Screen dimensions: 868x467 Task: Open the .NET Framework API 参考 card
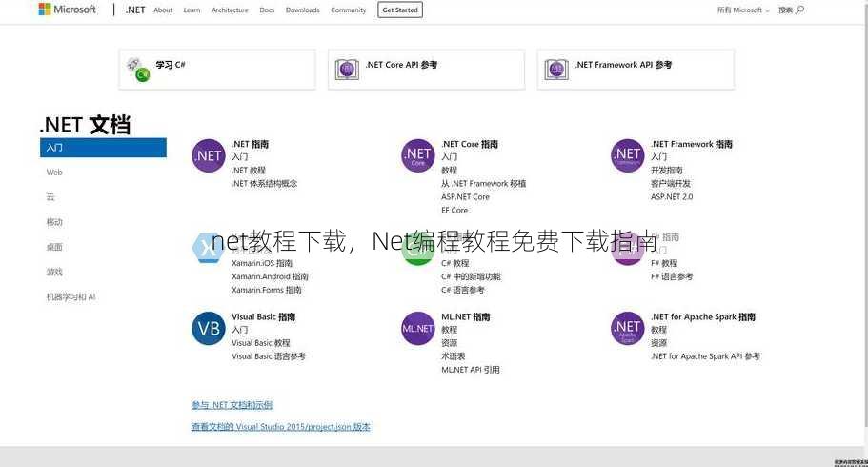(x=636, y=70)
